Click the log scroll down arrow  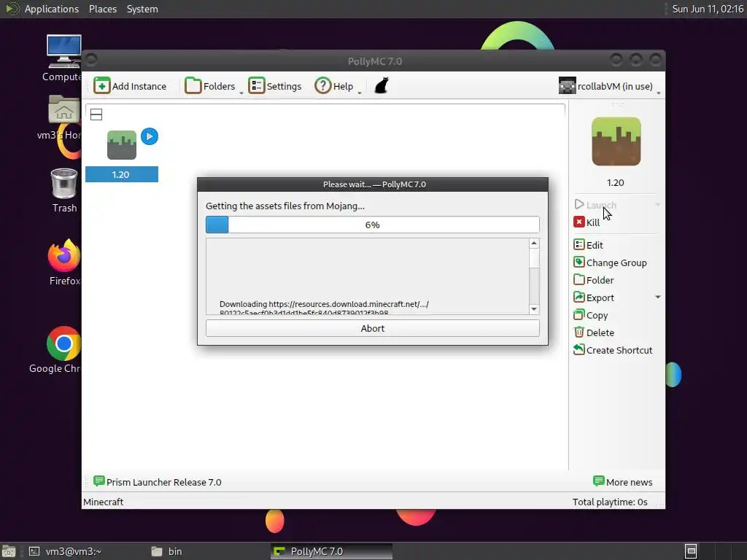[x=534, y=309]
